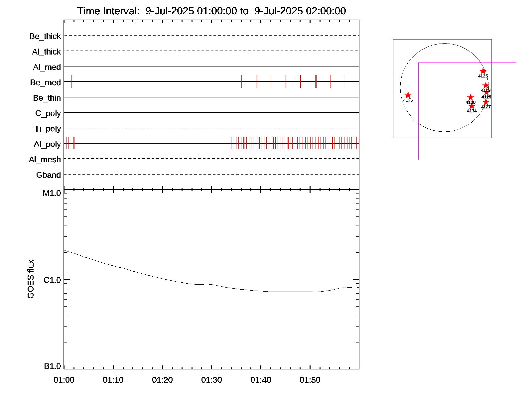The height and width of the screenshot is (399, 532).
Task: Select the Be_med exposure marker at 01:36
Action: tap(242, 81)
